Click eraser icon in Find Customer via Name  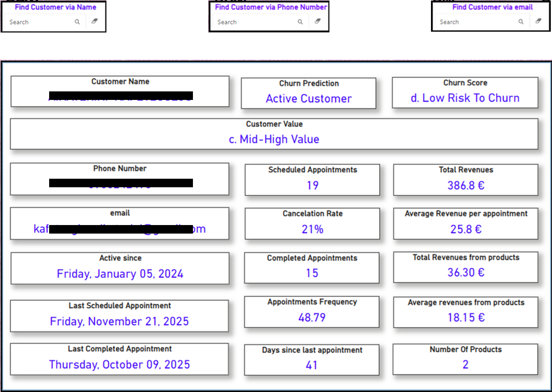pyautogui.click(x=95, y=21)
